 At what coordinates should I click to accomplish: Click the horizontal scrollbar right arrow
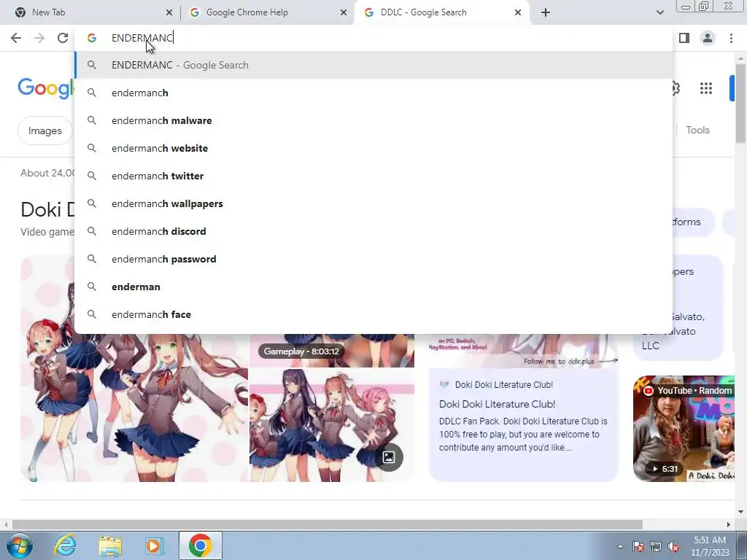point(729,524)
